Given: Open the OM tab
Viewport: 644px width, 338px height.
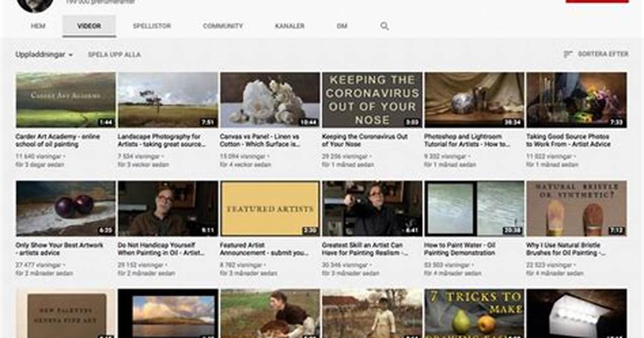Looking at the screenshot, I should (x=342, y=26).
